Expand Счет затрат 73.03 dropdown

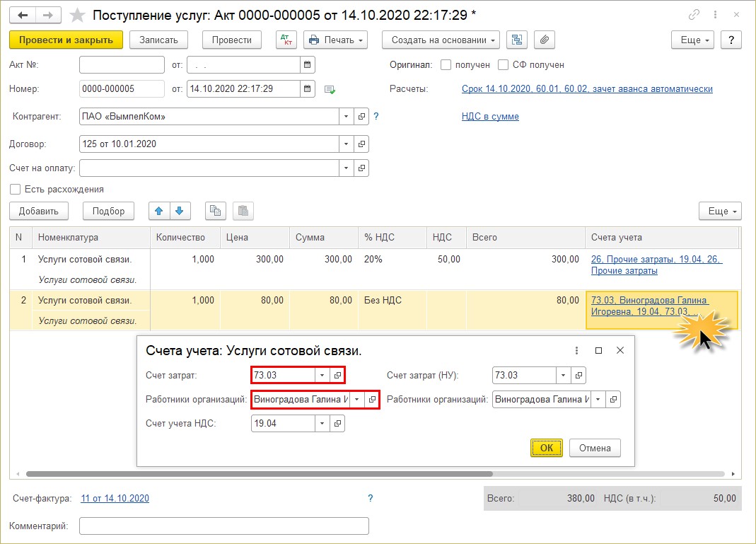click(322, 375)
